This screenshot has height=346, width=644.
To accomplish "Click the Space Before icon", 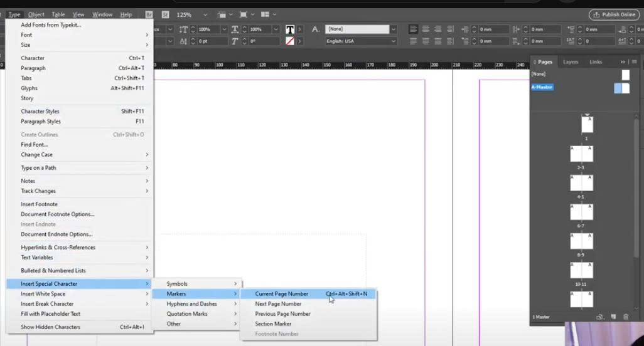I will (571, 29).
